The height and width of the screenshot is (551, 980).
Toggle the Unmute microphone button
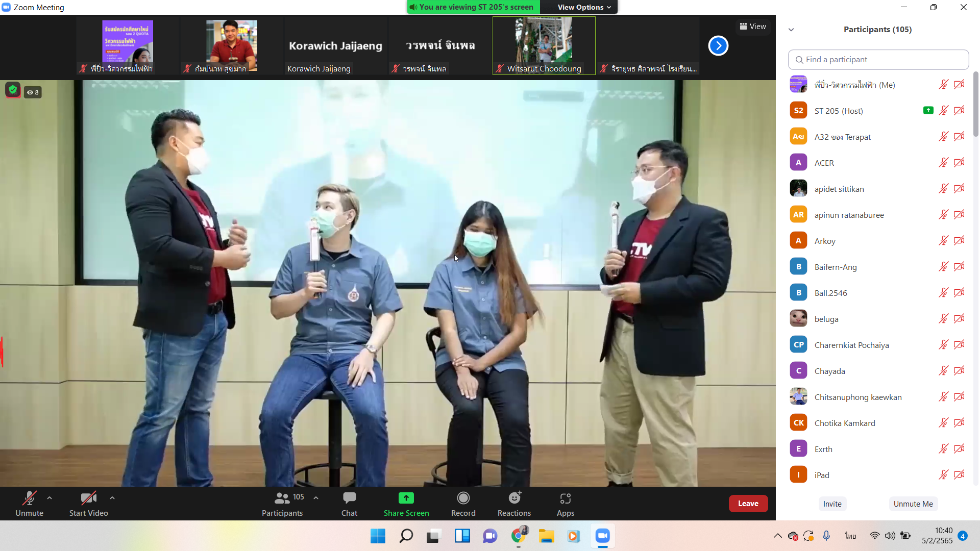29,498
